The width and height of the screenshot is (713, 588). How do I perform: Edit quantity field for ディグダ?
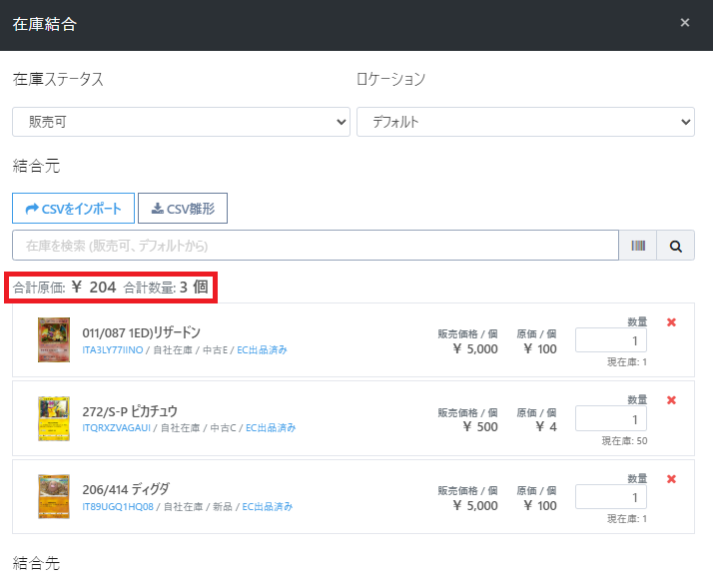[611, 497]
